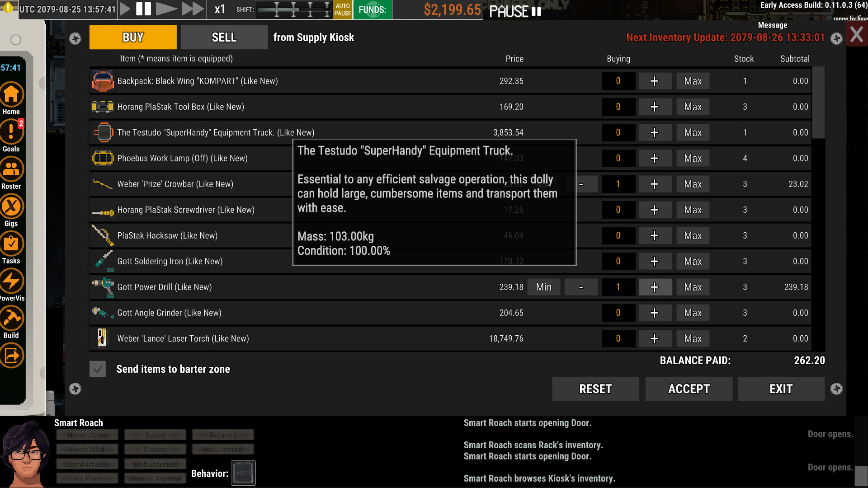The height and width of the screenshot is (488, 868).
Task: Click the Weber Lance Laser Torch icon
Action: click(103, 338)
